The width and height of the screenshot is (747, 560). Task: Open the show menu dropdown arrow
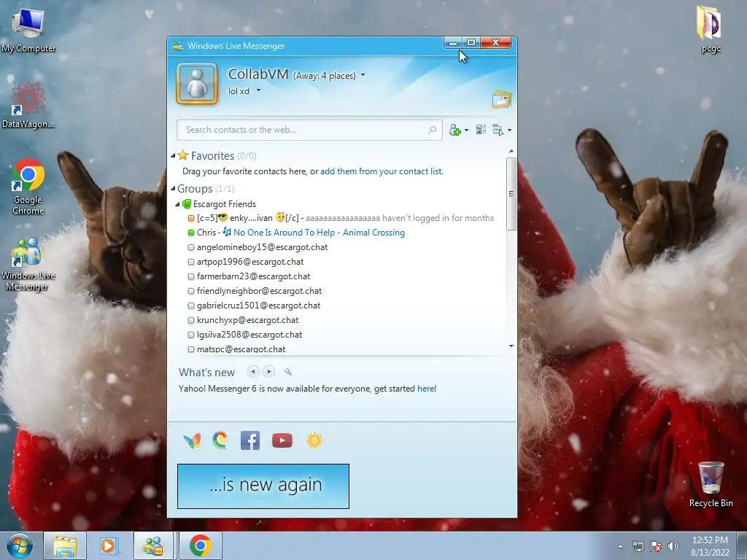pyautogui.click(x=509, y=130)
